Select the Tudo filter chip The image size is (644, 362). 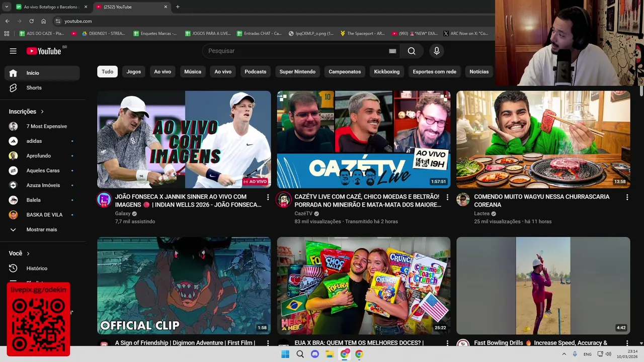click(108, 71)
